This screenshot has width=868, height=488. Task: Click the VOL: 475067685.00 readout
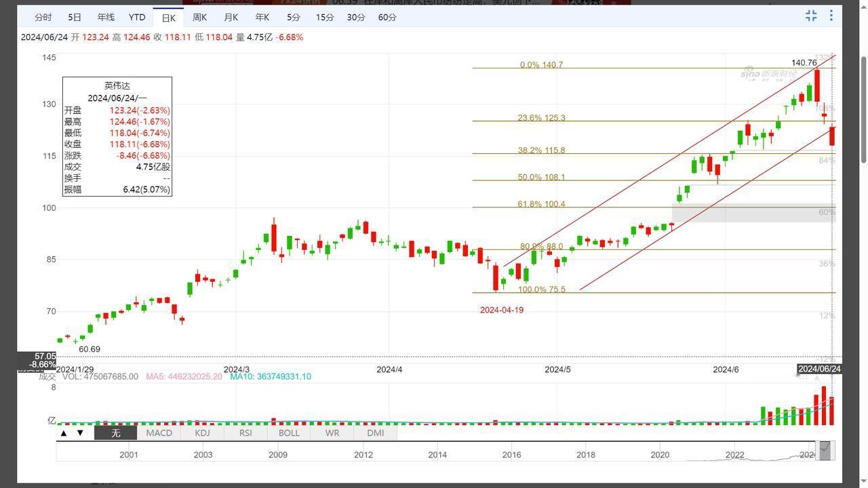coord(100,376)
